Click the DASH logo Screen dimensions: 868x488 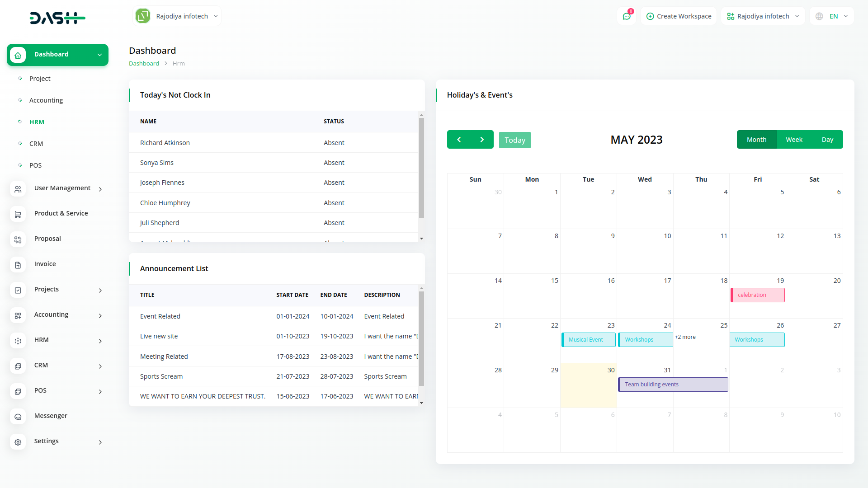(57, 18)
